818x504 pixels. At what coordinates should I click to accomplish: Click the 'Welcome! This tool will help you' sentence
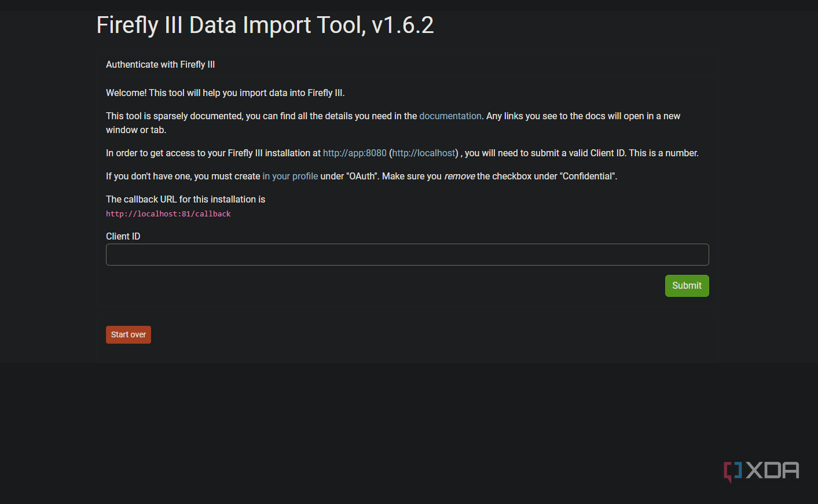pyautogui.click(x=225, y=93)
